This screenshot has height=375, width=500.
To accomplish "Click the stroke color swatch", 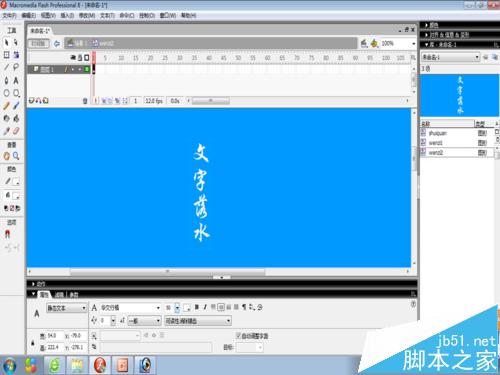I will 16,182.
